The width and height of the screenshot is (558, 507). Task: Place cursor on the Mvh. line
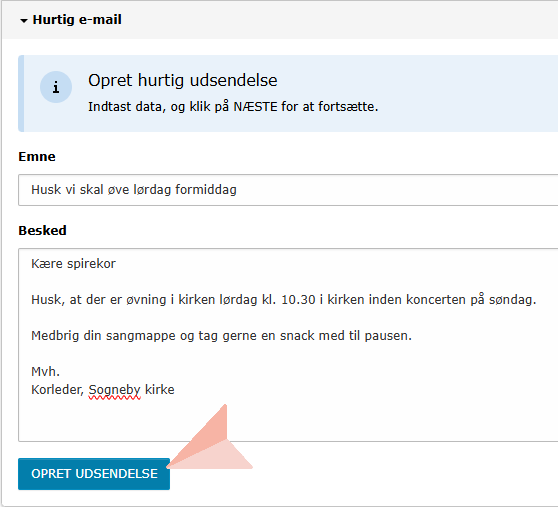pyautogui.click(x=46, y=372)
